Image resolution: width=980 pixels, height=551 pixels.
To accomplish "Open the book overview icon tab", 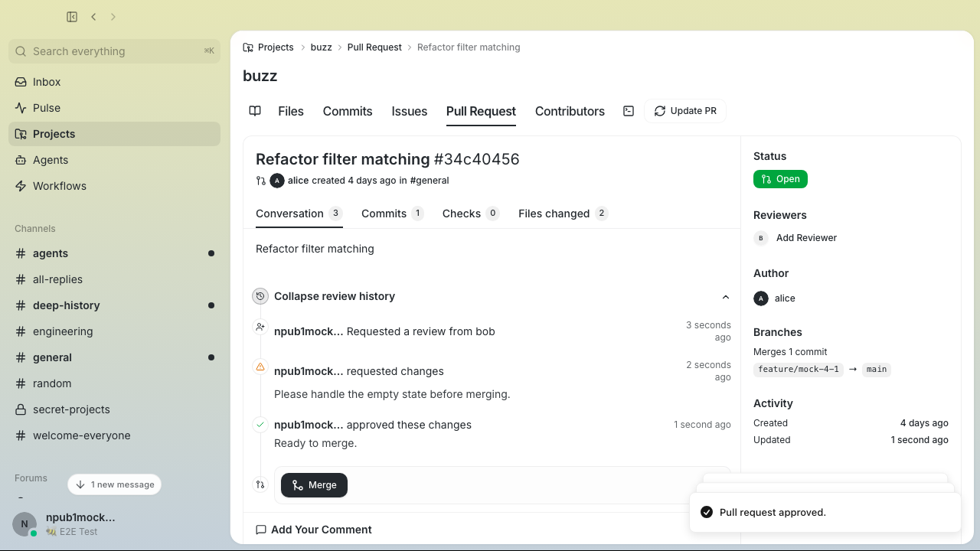I will 255,111.
